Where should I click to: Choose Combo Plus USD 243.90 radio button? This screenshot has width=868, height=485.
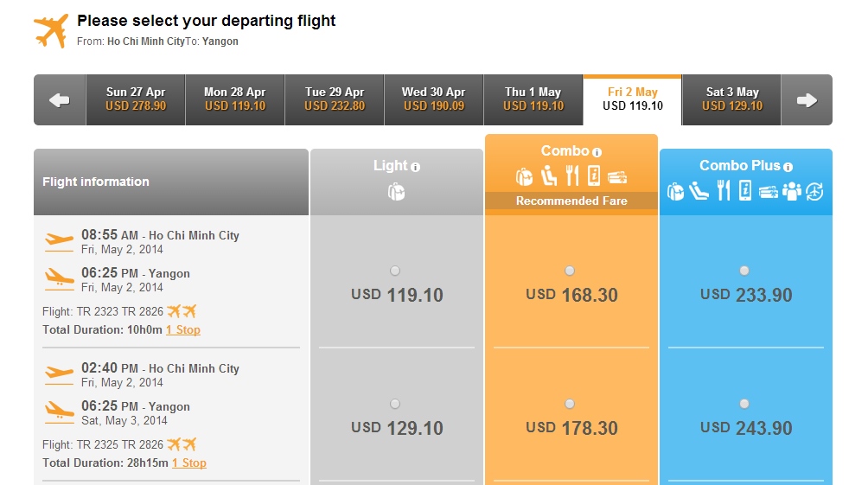pos(744,405)
